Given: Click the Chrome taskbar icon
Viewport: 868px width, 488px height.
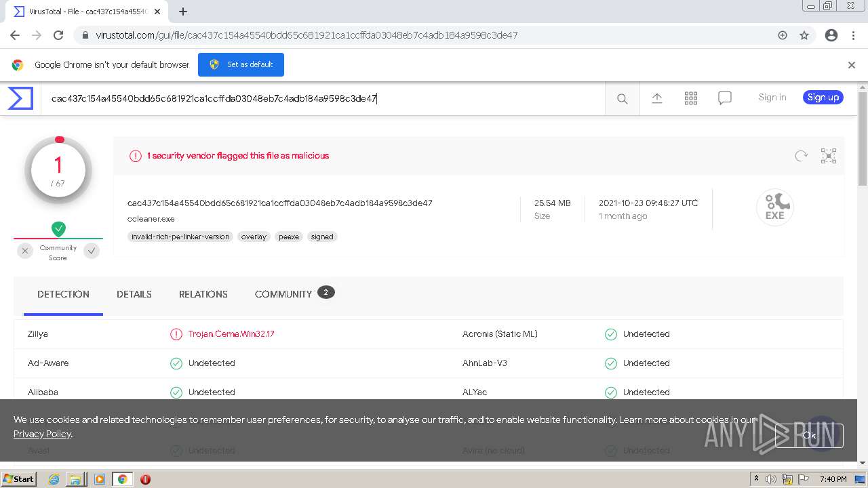Looking at the screenshot, I should (122, 479).
